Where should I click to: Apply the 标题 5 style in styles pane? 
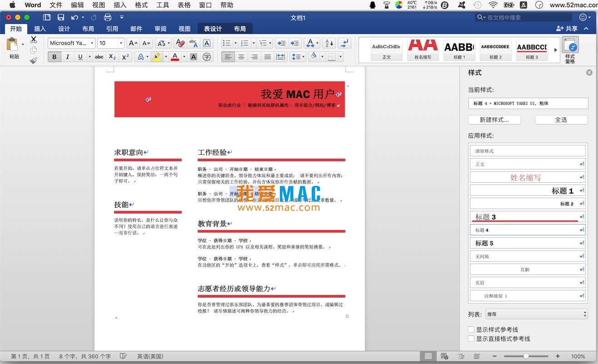(528, 243)
